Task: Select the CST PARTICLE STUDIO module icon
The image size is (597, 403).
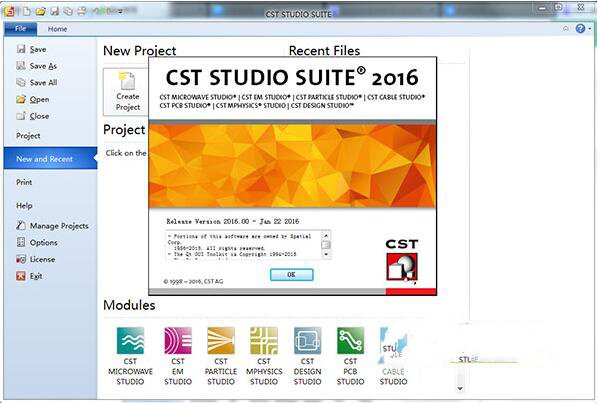Action: [221, 341]
